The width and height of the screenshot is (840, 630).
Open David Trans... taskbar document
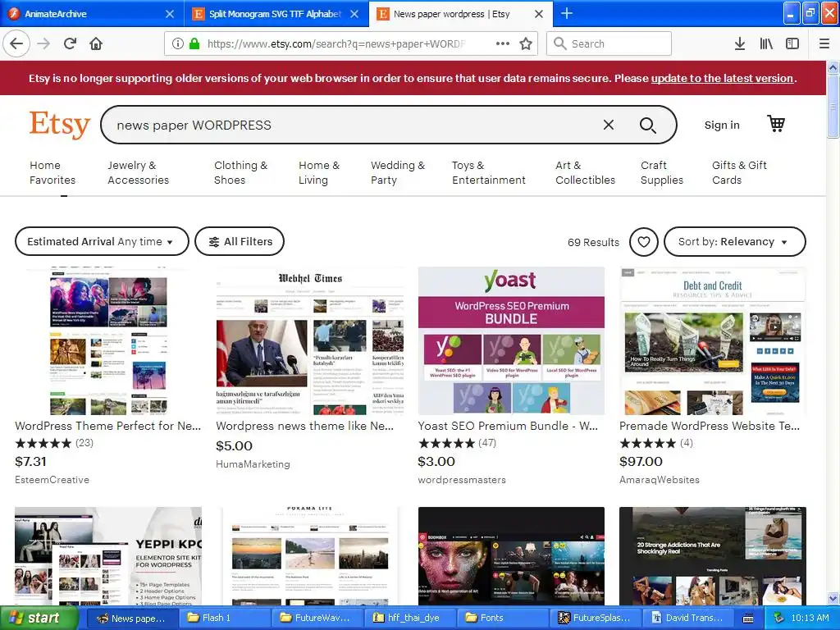click(x=688, y=618)
